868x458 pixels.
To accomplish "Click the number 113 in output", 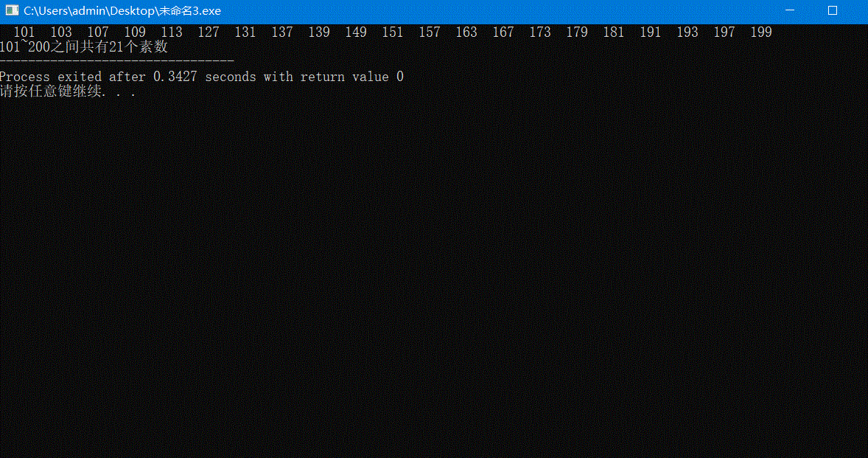I will click(172, 32).
